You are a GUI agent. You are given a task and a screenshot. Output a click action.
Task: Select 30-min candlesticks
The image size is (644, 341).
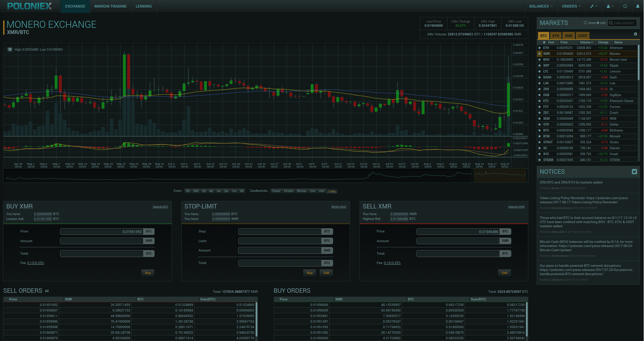click(x=302, y=191)
